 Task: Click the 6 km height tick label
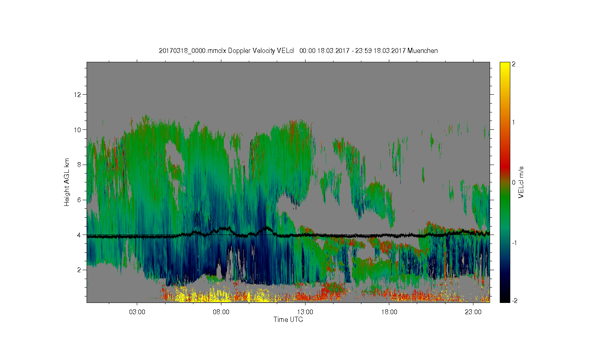[x=80, y=200]
